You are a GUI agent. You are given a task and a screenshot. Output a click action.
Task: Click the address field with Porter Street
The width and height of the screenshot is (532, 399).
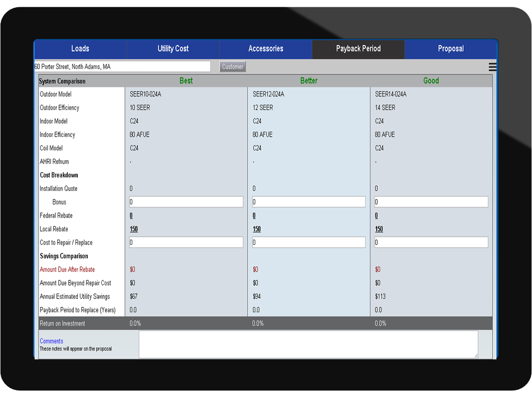(122, 67)
